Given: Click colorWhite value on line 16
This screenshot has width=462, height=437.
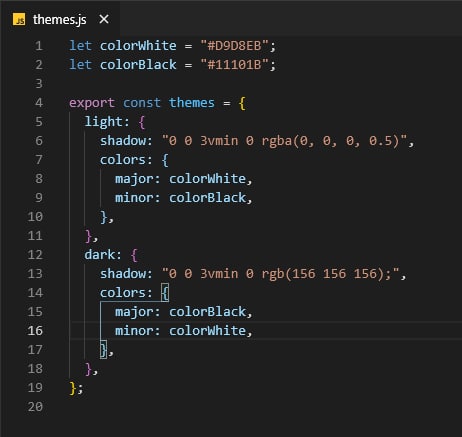Looking at the screenshot, I should click(x=207, y=331).
